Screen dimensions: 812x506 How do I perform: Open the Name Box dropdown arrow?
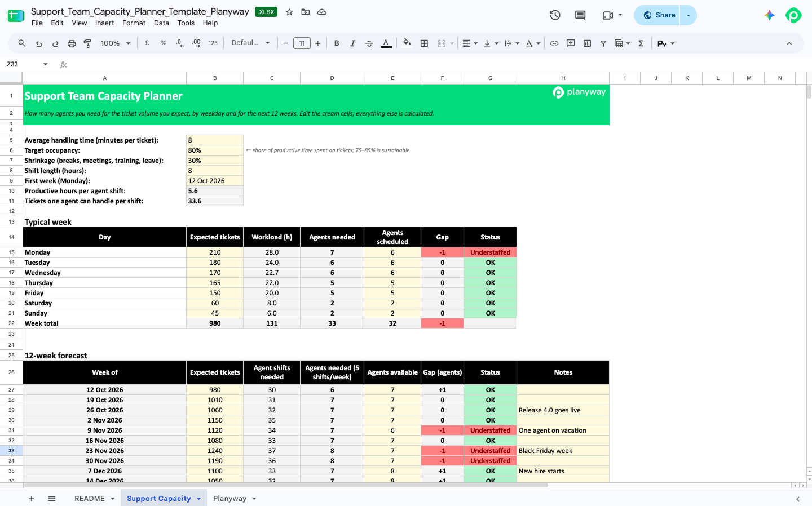(x=46, y=64)
